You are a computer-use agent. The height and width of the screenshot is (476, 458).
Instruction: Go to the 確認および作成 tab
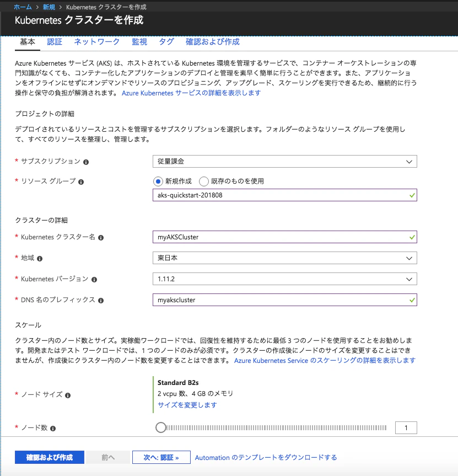click(213, 41)
